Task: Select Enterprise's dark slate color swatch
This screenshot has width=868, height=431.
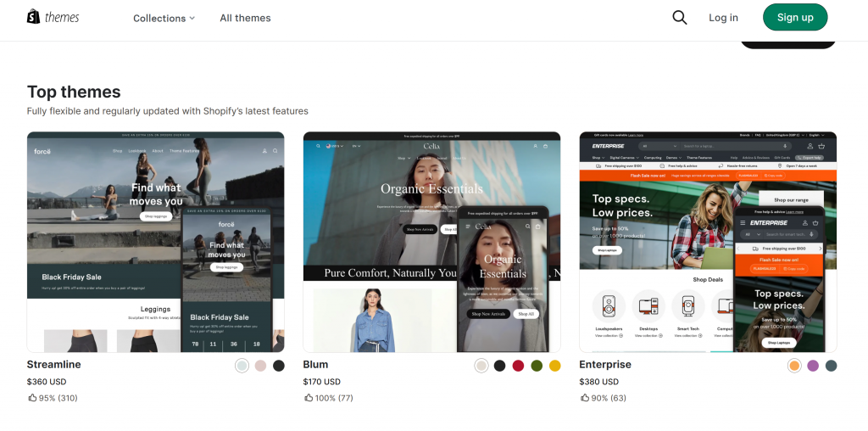Action: click(831, 366)
